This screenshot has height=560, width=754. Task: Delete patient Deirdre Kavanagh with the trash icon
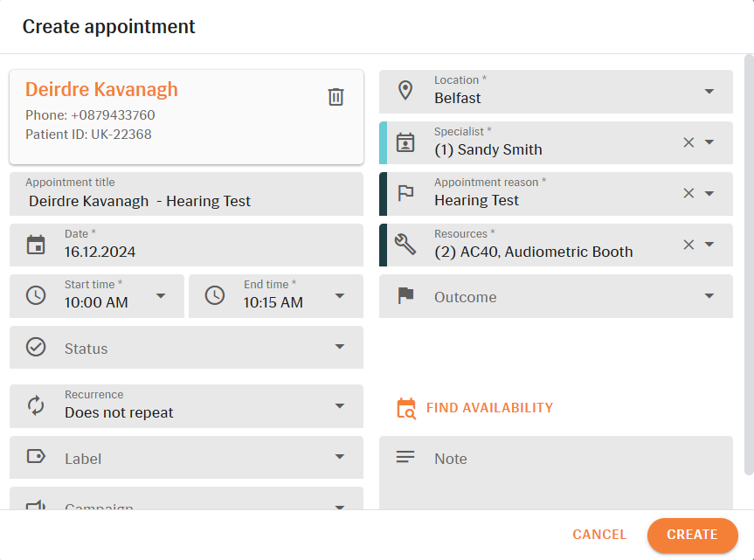coord(335,97)
